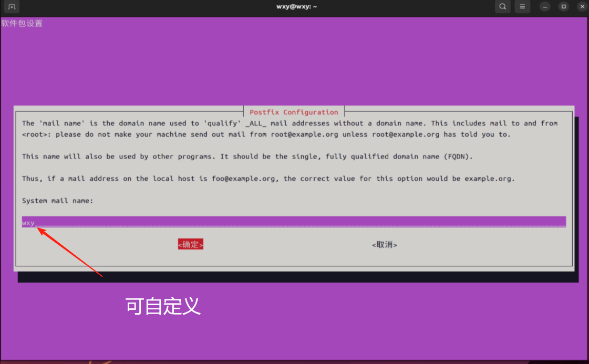Minimize the terminal window
This screenshot has width=589, height=364.
(x=545, y=7)
